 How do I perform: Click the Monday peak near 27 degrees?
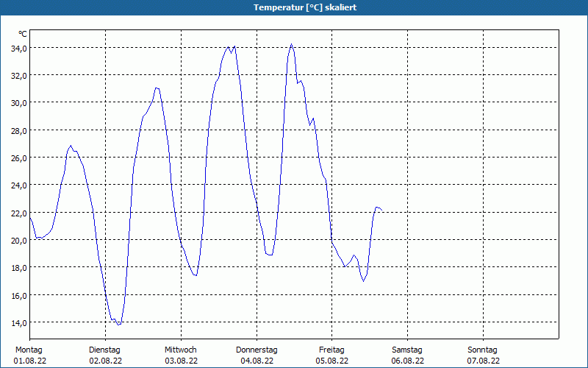tap(71, 145)
